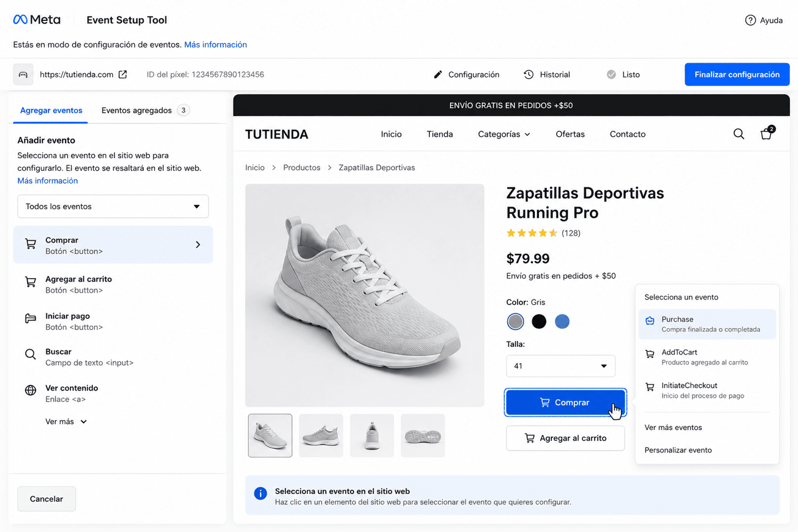Click the Historial clock icon
The height and width of the screenshot is (532, 798).
(x=529, y=74)
